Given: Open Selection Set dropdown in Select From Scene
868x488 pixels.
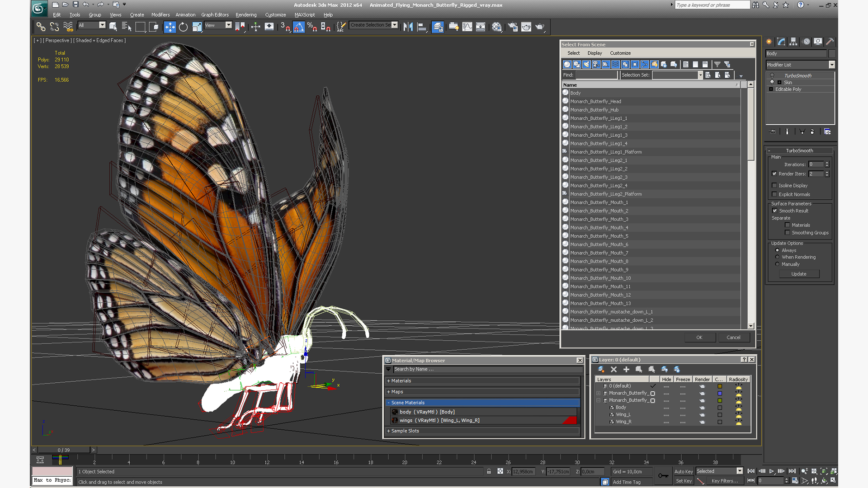Looking at the screenshot, I should click(700, 75).
